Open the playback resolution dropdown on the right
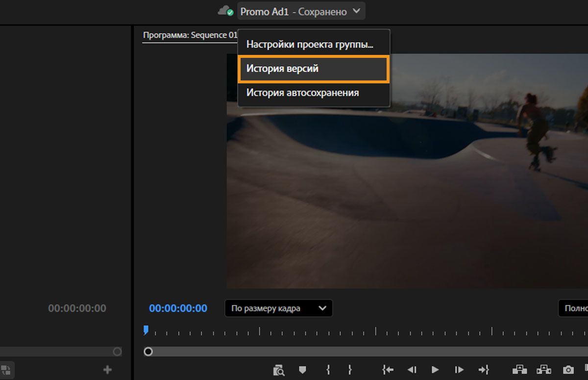This screenshot has height=380, width=588. pyautogui.click(x=576, y=308)
